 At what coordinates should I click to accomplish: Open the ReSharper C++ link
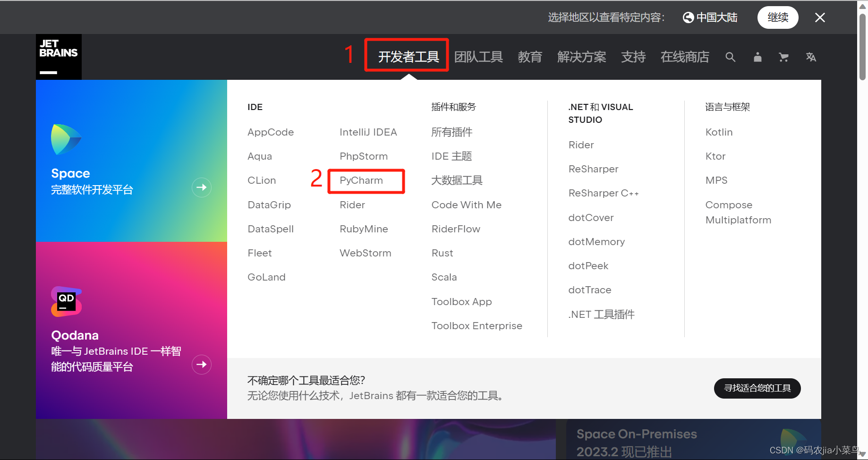[604, 193]
